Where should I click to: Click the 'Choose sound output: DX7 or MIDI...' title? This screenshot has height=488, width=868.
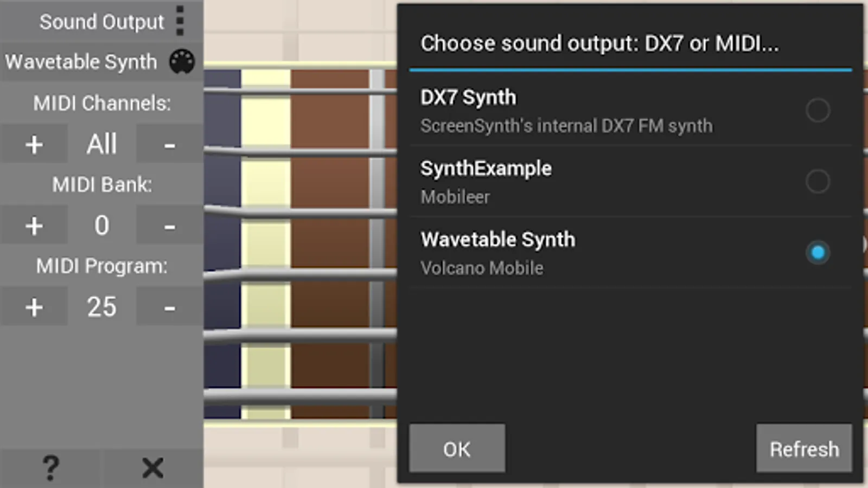[599, 43]
